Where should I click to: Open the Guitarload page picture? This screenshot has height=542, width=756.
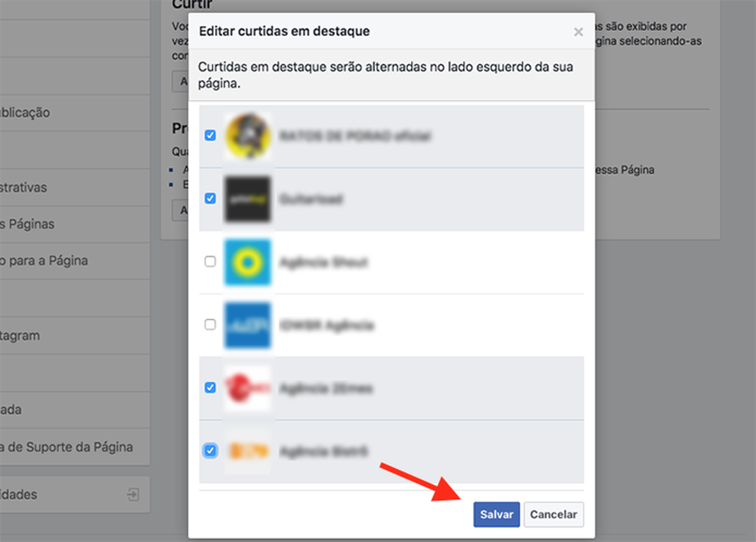pyautogui.click(x=247, y=199)
